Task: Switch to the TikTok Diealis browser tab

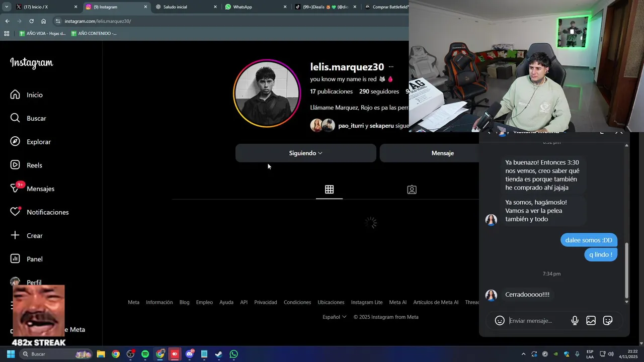Action: [325, 7]
